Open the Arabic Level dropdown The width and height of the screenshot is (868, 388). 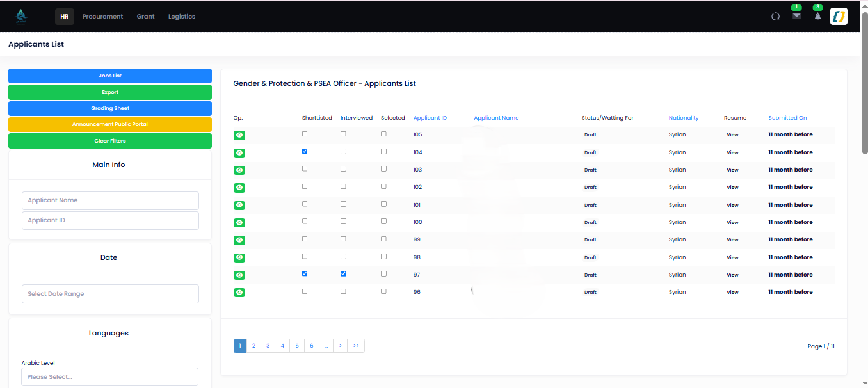pos(110,377)
